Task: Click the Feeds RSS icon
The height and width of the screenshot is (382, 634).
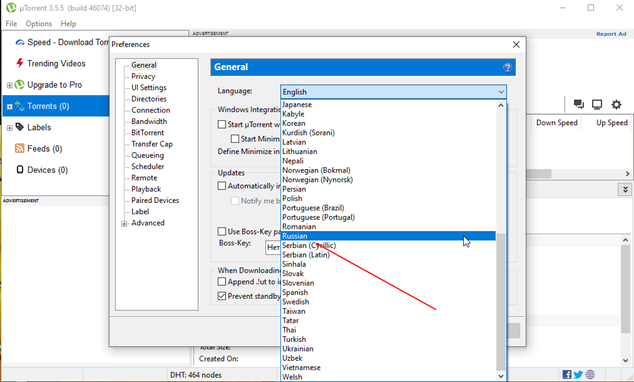Action: 19,148
